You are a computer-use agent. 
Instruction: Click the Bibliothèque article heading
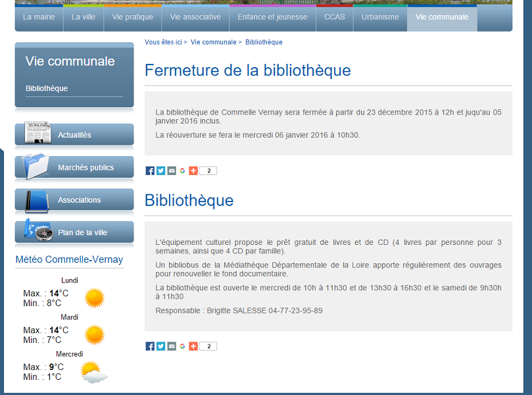[189, 200]
